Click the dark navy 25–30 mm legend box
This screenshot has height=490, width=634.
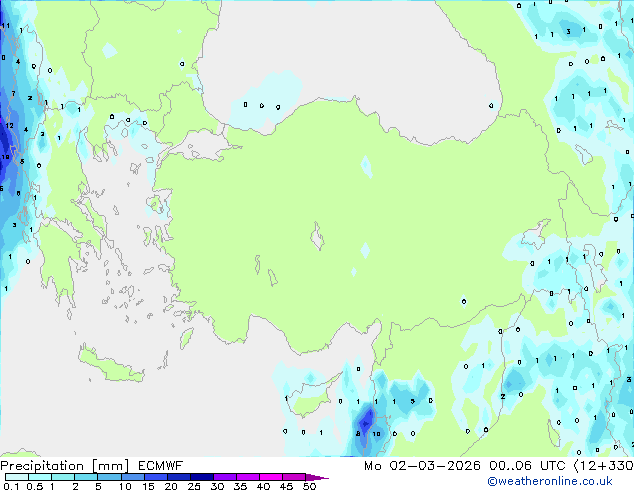pyautogui.click(x=201, y=477)
